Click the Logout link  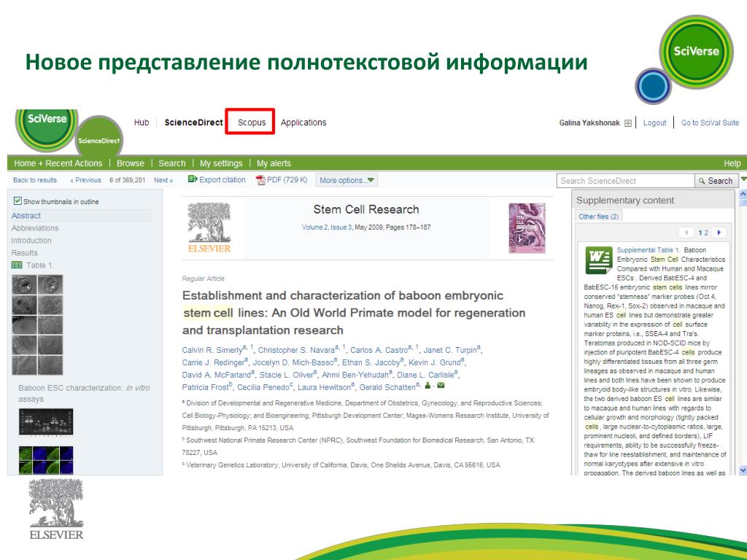(x=654, y=122)
